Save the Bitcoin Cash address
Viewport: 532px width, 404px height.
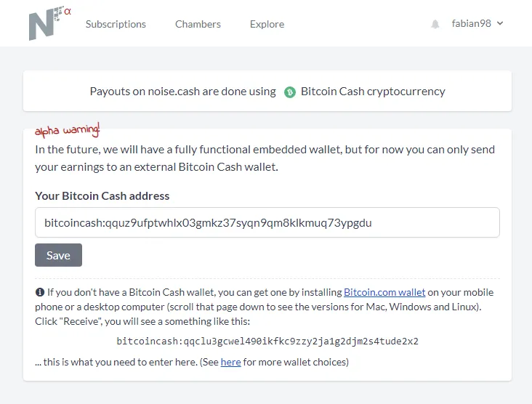pyautogui.click(x=58, y=255)
